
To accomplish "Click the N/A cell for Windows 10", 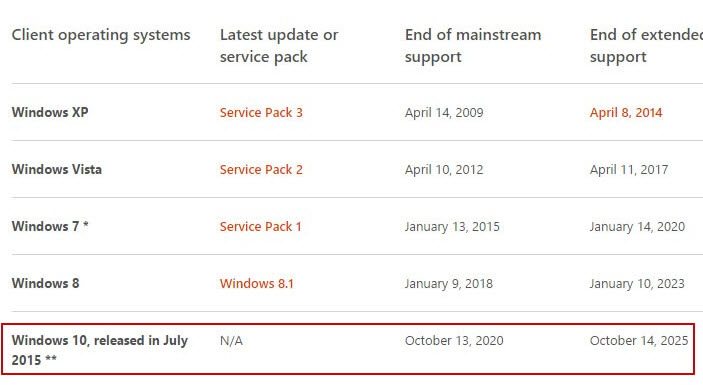I will [x=231, y=341].
